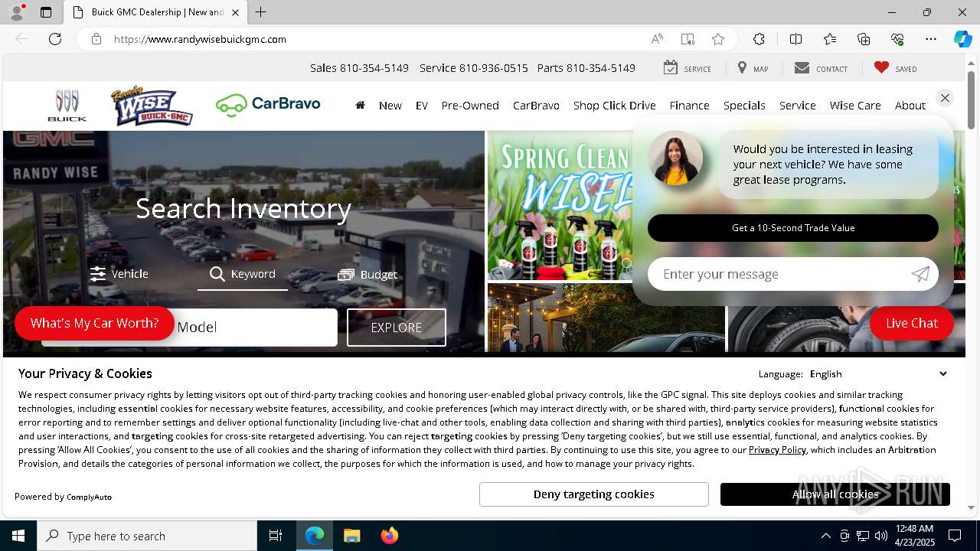980x551 pixels.
Task: View Saved vehicles heart icon
Action: tap(895, 68)
